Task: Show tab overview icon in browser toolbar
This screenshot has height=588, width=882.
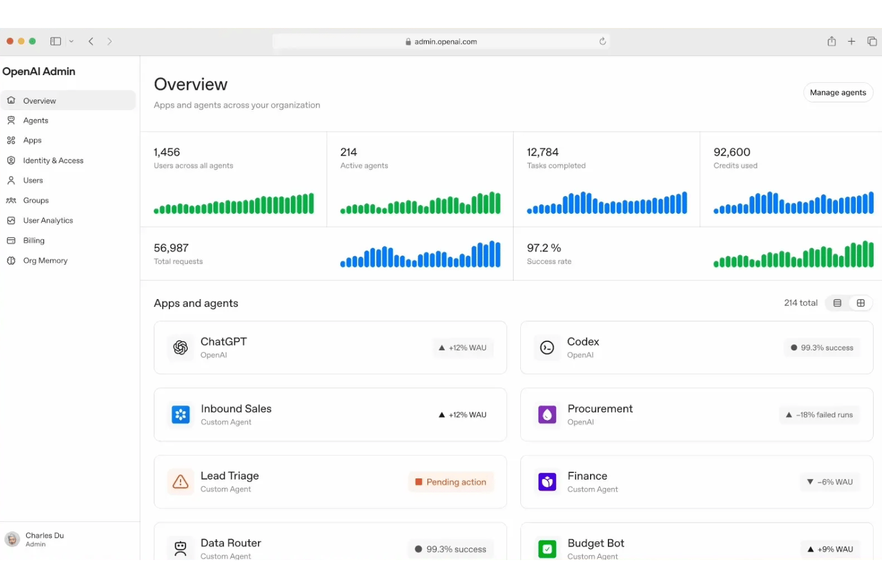Action: [872, 41]
